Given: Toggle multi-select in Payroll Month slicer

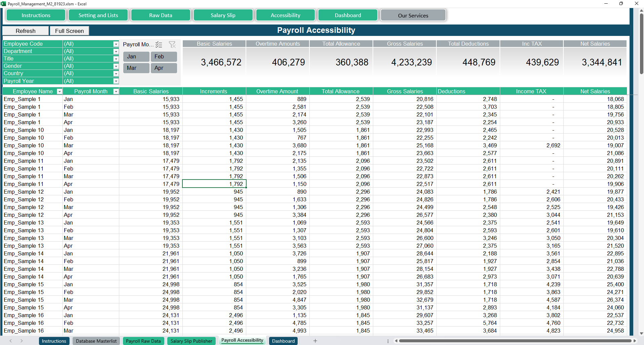Looking at the screenshot, I should click(x=159, y=45).
